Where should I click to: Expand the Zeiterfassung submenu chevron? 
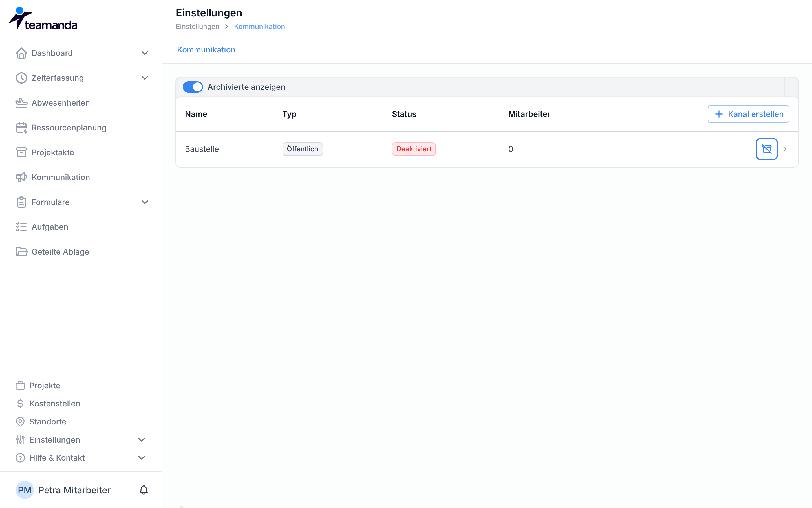pyautogui.click(x=145, y=78)
